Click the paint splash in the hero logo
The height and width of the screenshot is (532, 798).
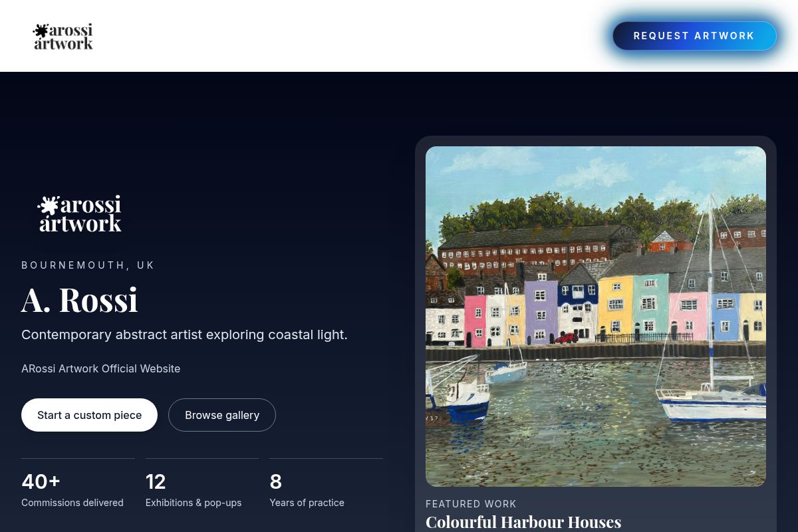(49, 205)
